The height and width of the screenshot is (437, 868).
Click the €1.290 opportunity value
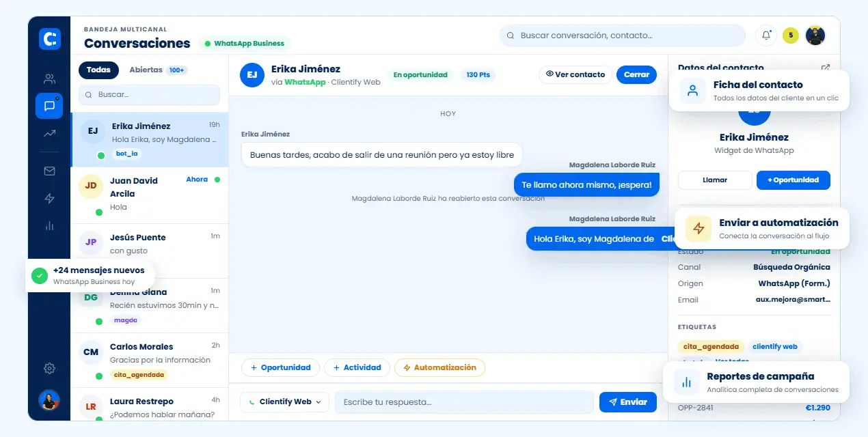point(818,408)
